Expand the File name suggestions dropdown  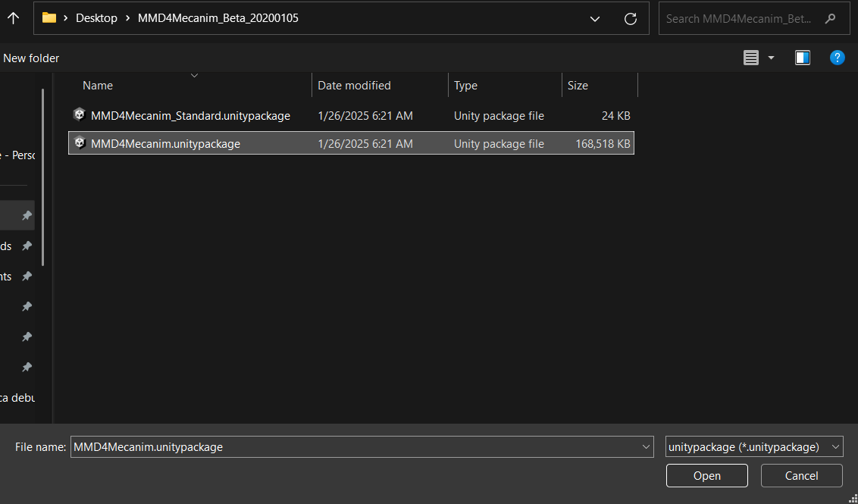[646, 447]
